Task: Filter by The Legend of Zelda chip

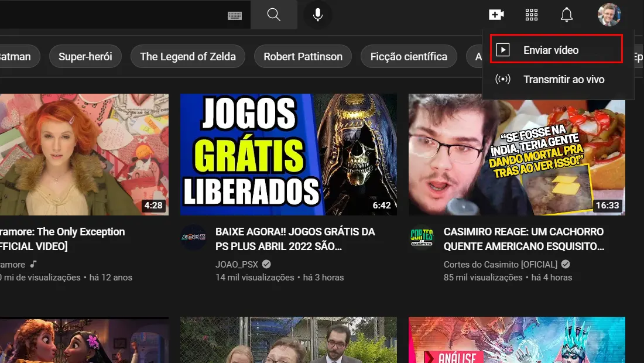Action: pyautogui.click(x=188, y=57)
